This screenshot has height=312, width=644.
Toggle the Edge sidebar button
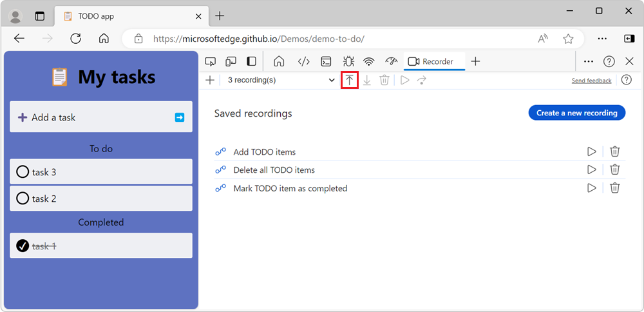pos(629,39)
